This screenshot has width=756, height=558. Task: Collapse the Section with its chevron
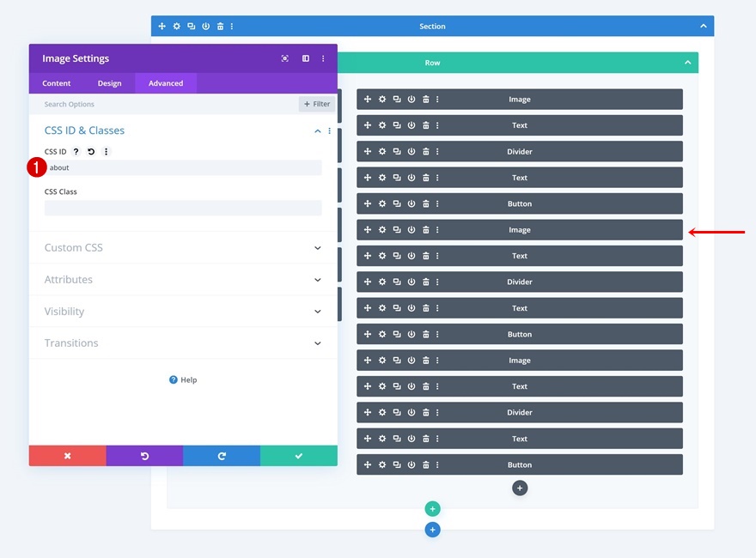tap(704, 26)
